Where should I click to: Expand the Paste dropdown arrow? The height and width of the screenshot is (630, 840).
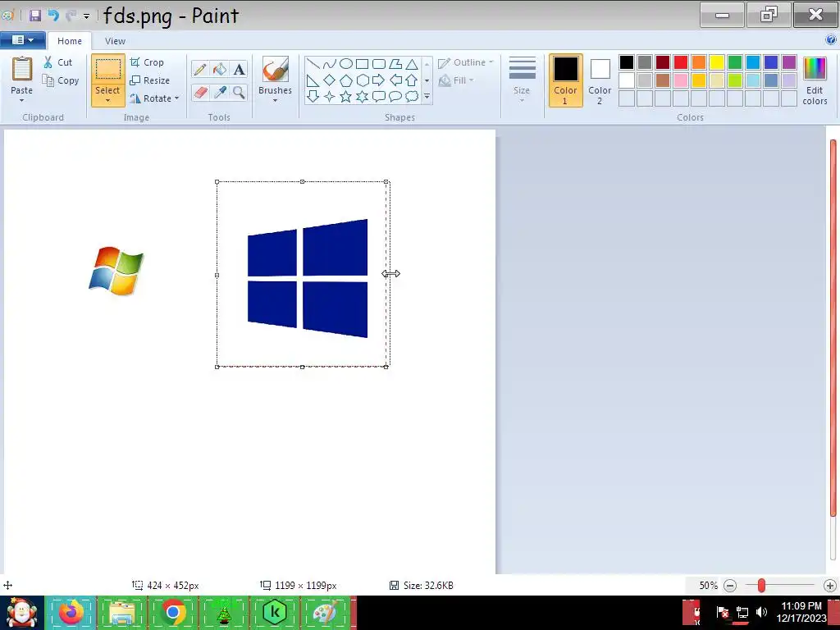[x=22, y=101]
